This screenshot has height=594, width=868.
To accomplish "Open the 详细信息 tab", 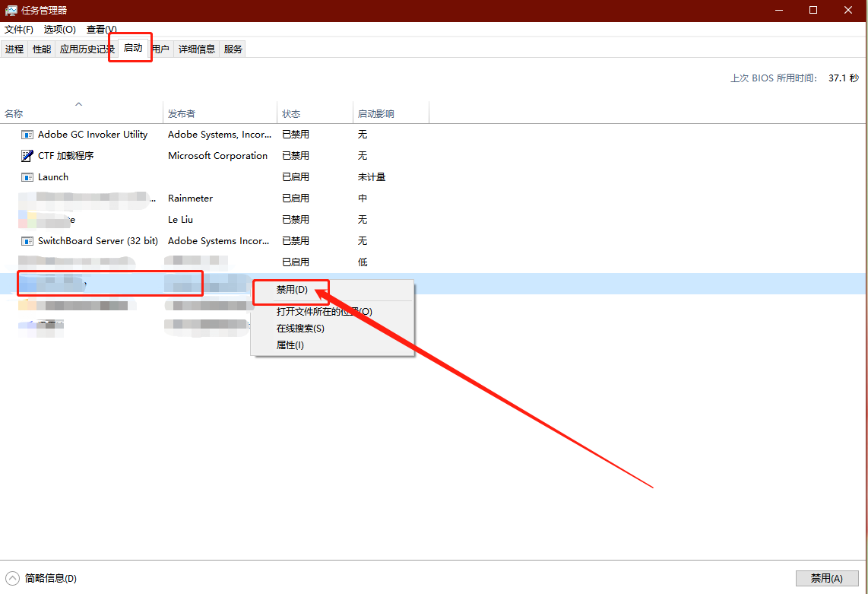I will [x=197, y=49].
